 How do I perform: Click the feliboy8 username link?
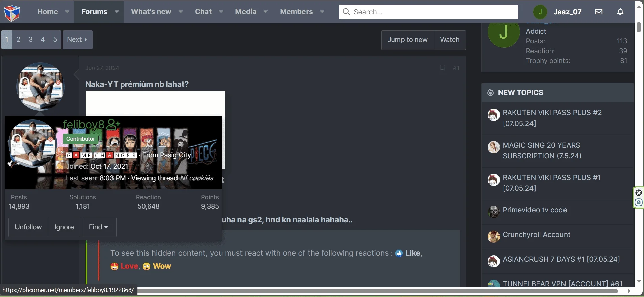pyautogui.click(x=84, y=125)
